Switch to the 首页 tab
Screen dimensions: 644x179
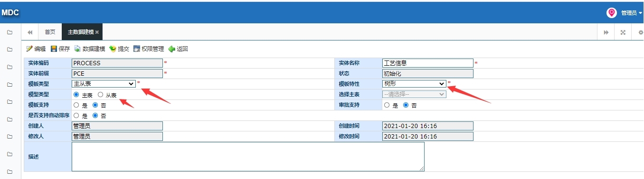point(50,32)
